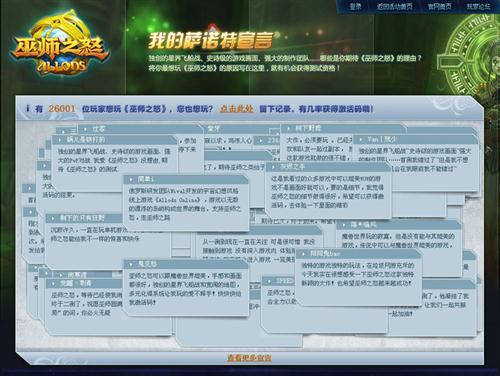Open the 返回活动首页 navigation link
Image resolution: width=500 pixels, height=376 pixels.
tap(395, 6)
